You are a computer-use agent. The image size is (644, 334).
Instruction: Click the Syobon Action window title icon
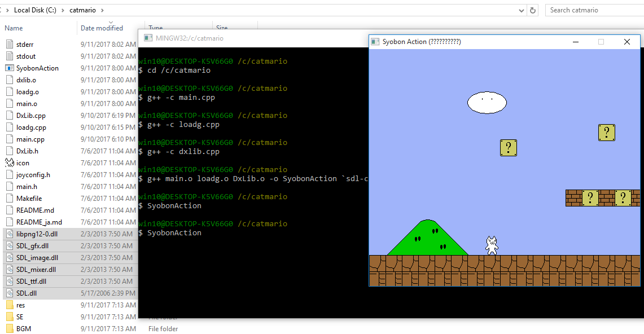[x=375, y=41]
